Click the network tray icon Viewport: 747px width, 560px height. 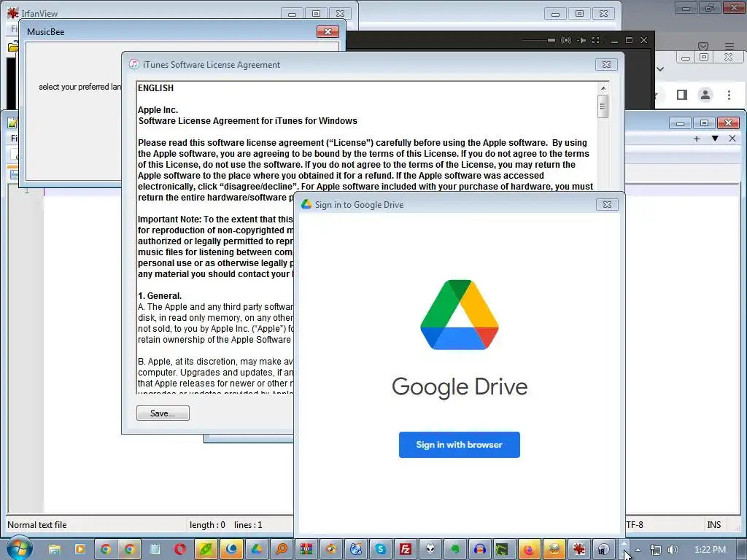pyautogui.click(x=656, y=550)
